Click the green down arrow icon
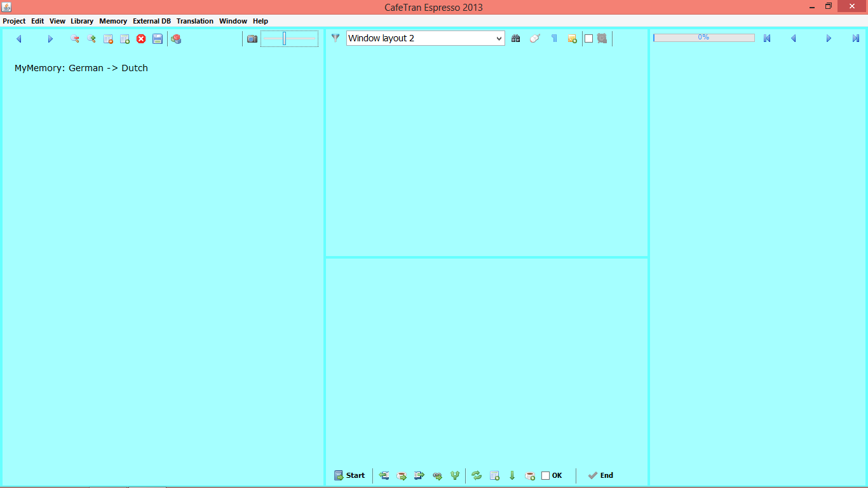This screenshot has width=868, height=488. [x=512, y=475]
